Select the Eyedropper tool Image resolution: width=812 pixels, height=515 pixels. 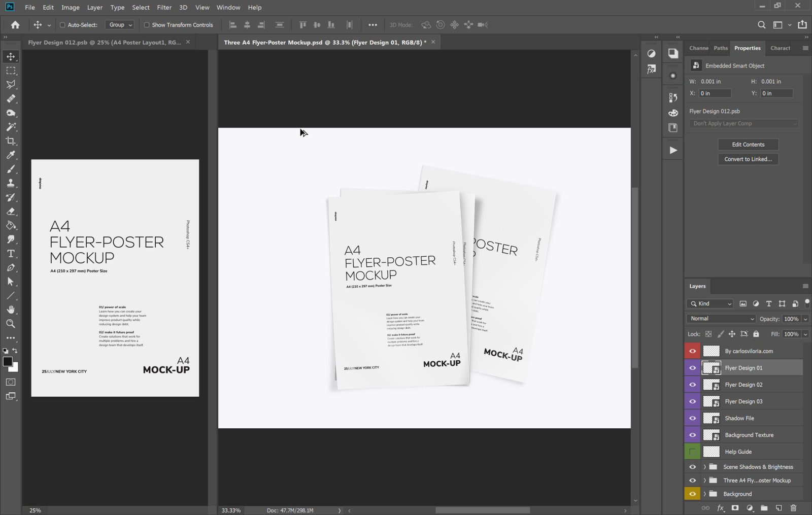[x=11, y=155]
